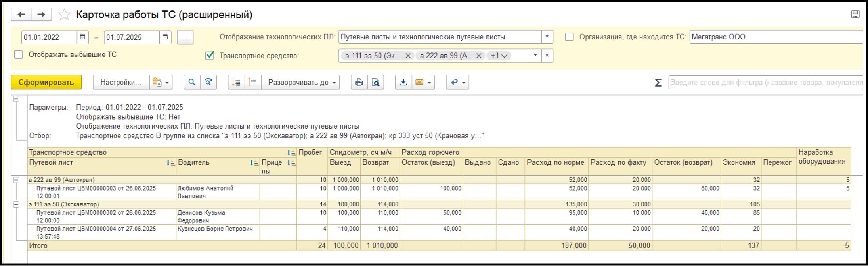Collapse the 'а 222 ав 99 (Автокран)' group
This screenshot has height=266, width=868.
(x=16, y=180)
